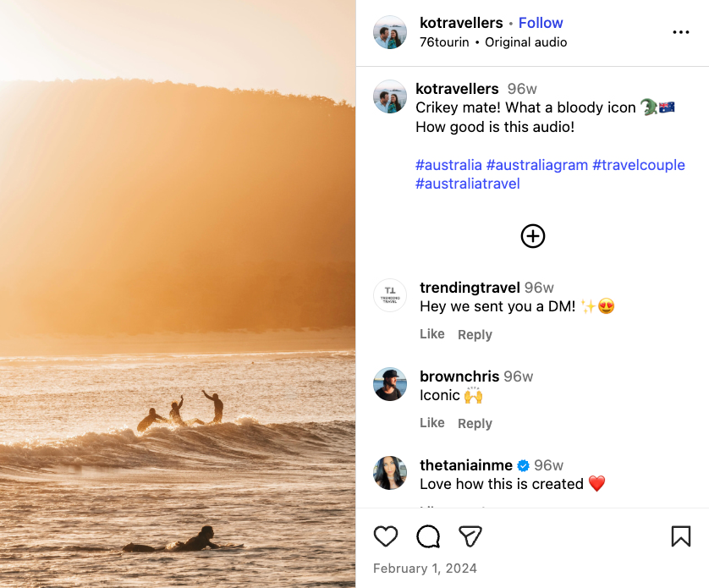Save the post with the bookmark icon
The height and width of the screenshot is (588, 709).
(679, 536)
